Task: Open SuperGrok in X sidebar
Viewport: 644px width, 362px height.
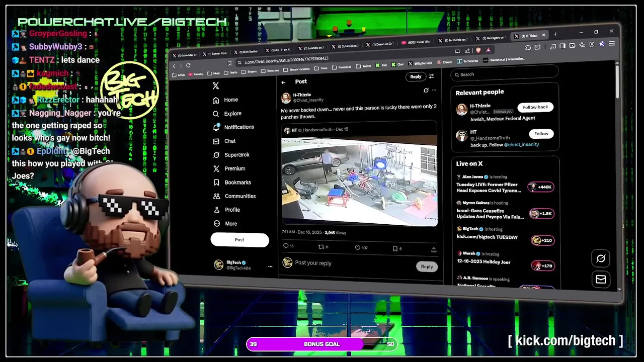Action: pos(231,155)
